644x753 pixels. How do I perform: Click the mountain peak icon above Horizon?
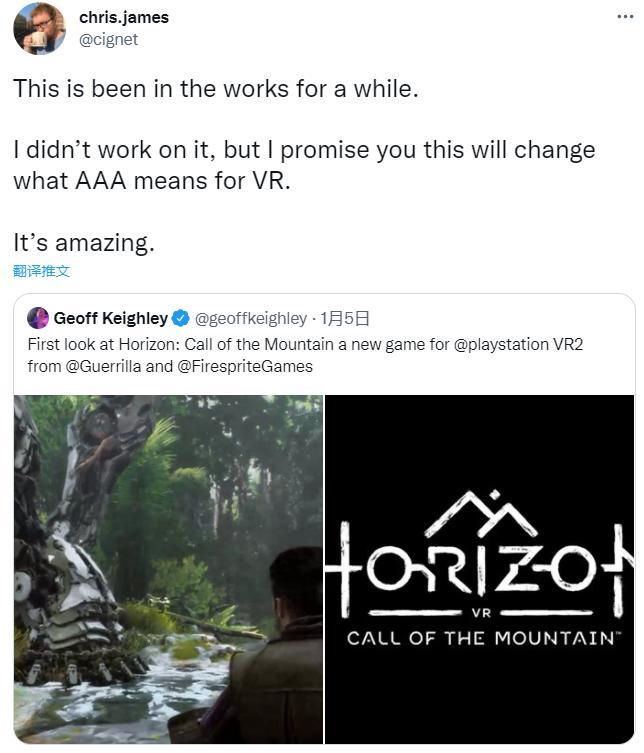click(x=480, y=517)
